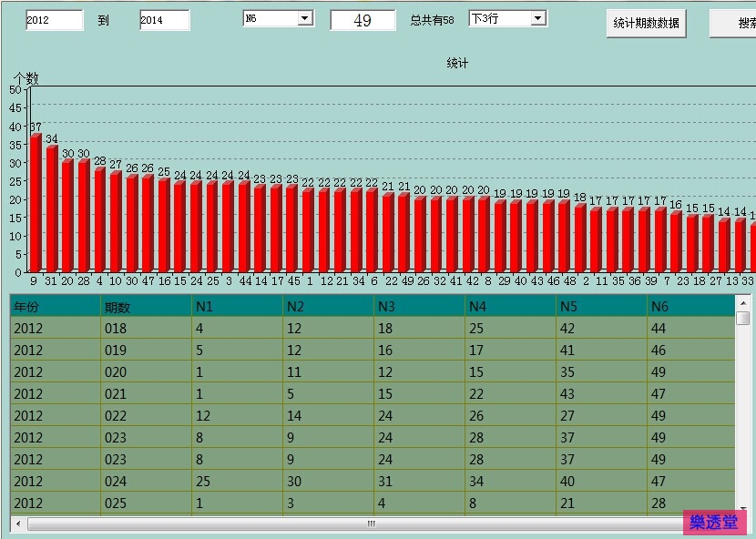This screenshot has width=756, height=539.
Task: Click the 总共有58 label
Action: tap(432, 20)
